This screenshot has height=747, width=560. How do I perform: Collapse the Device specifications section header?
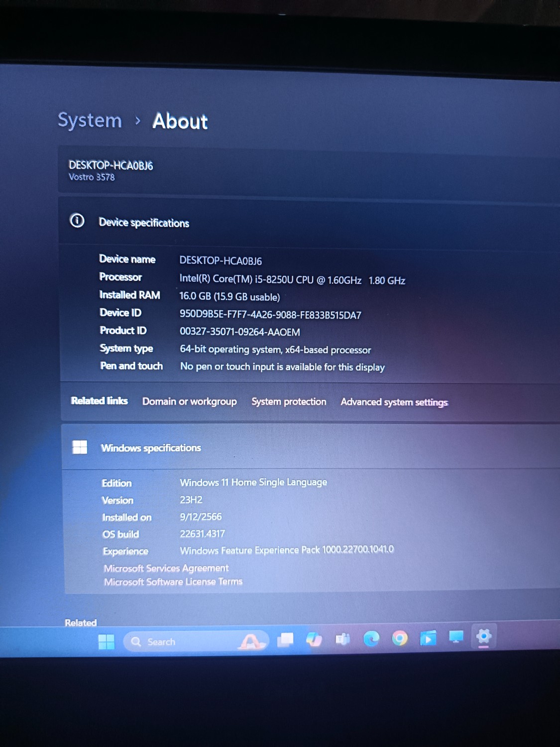[x=309, y=222]
